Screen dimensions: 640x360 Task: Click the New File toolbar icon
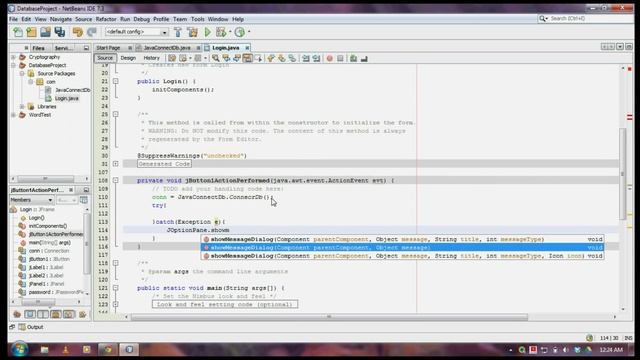tap(18, 32)
